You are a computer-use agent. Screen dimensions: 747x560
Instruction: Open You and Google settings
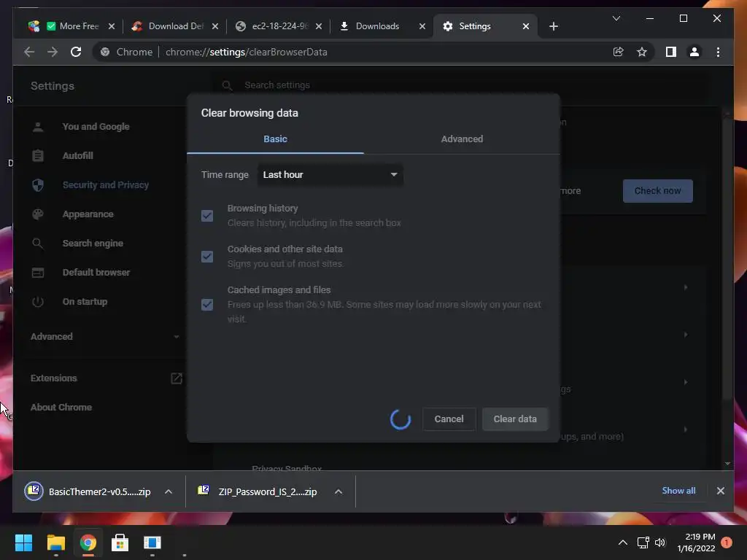click(x=96, y=127)
